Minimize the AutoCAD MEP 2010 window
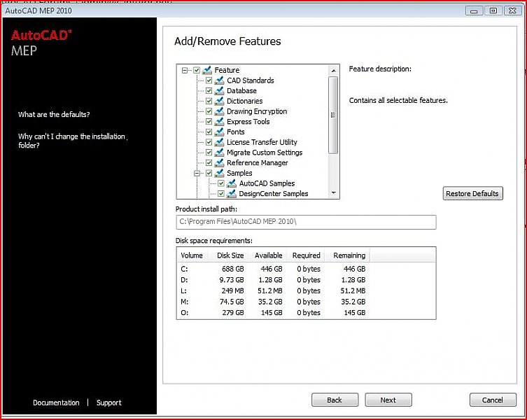Viewport: 527px width, 420px height. [x=475, y=10]
